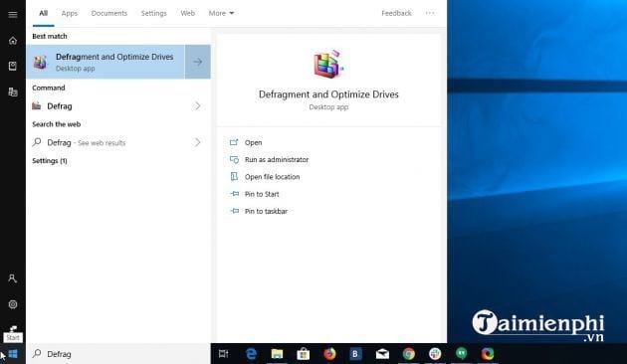Click the building icon in the sidebar
Screen dimensions: 627x364
coord(13,91)
